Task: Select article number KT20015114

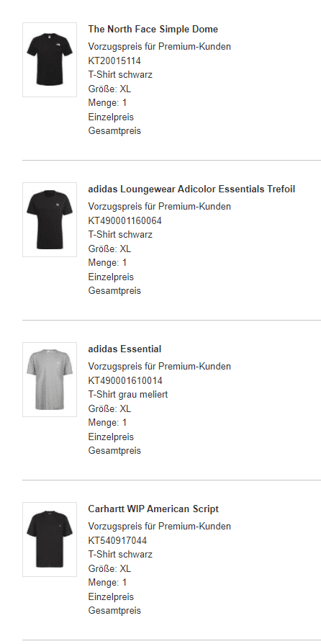Action: (114, 61)
